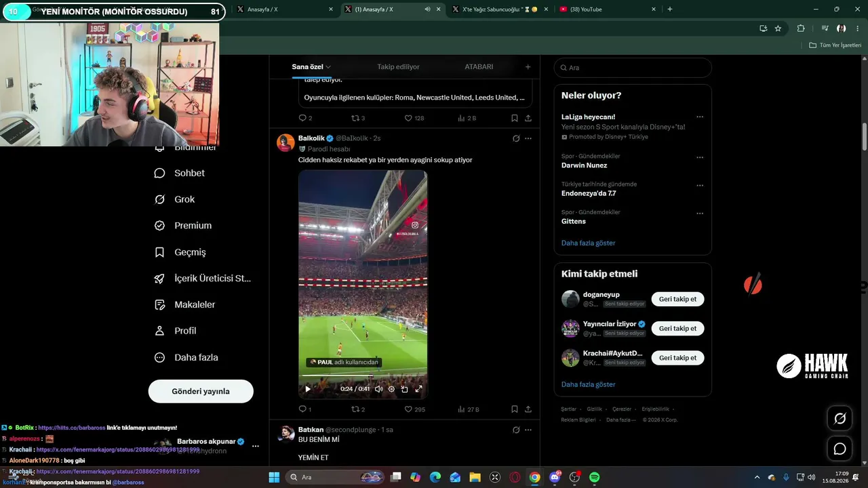View analytics of the Balkolik post
Image resolution: width=868 pixels, height=488 pixels.
point(468,409)
